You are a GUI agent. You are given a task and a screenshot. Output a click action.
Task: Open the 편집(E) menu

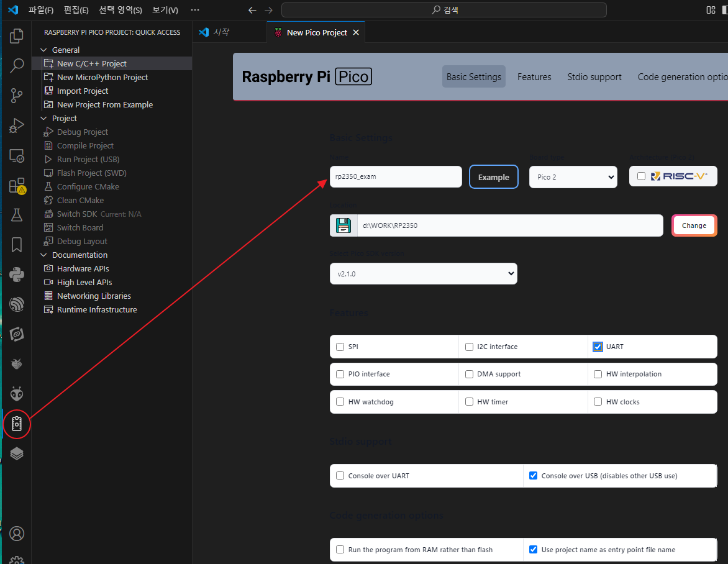click(x=76, y=10)
